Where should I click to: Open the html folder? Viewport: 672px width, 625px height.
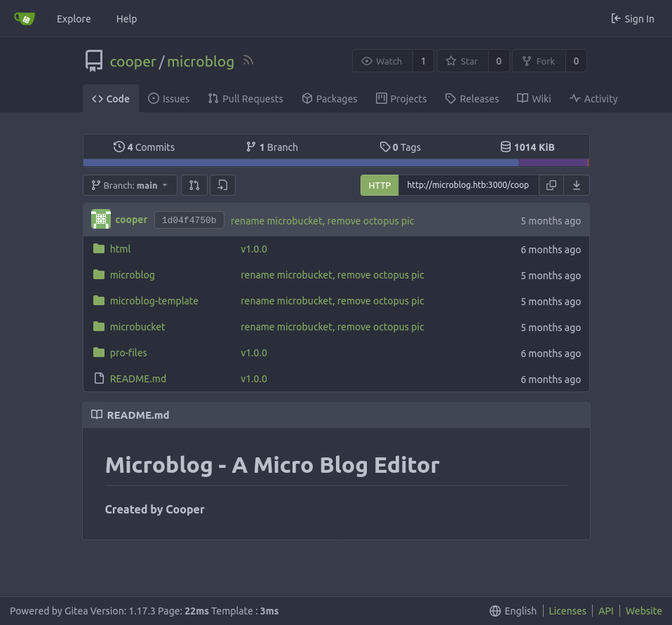[x=120, y=249]
